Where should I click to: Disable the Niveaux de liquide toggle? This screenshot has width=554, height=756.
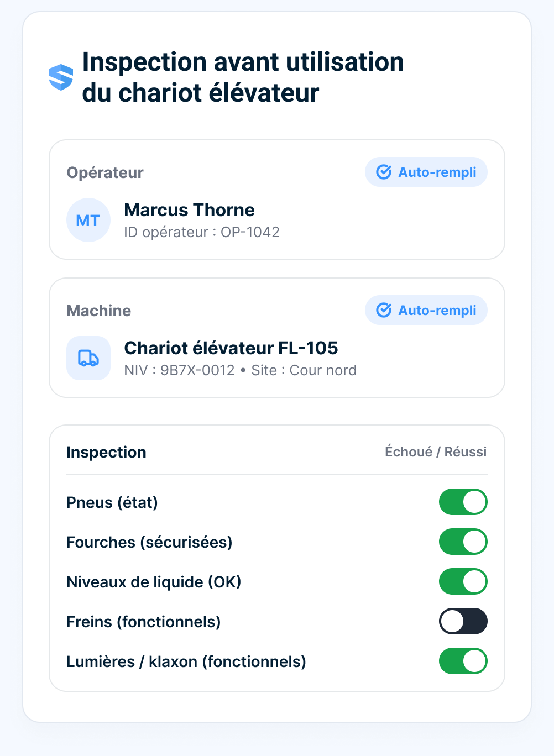463,581
